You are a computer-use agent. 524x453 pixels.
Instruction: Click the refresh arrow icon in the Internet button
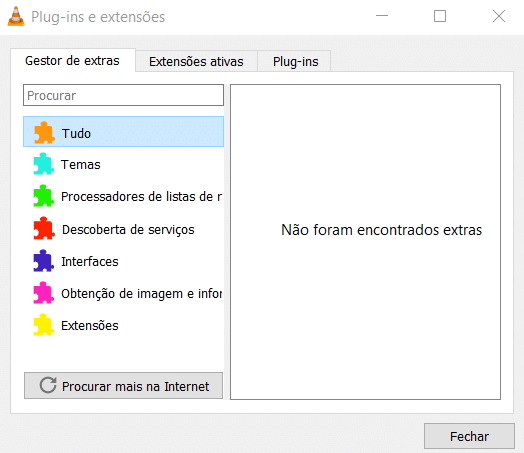coord(48,385)
